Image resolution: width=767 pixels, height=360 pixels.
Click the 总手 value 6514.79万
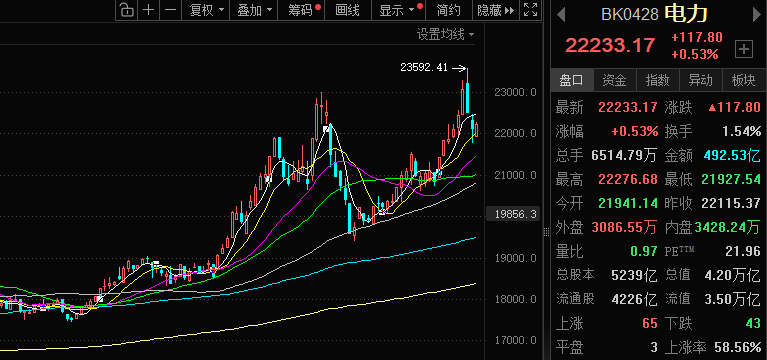point(624,156)
